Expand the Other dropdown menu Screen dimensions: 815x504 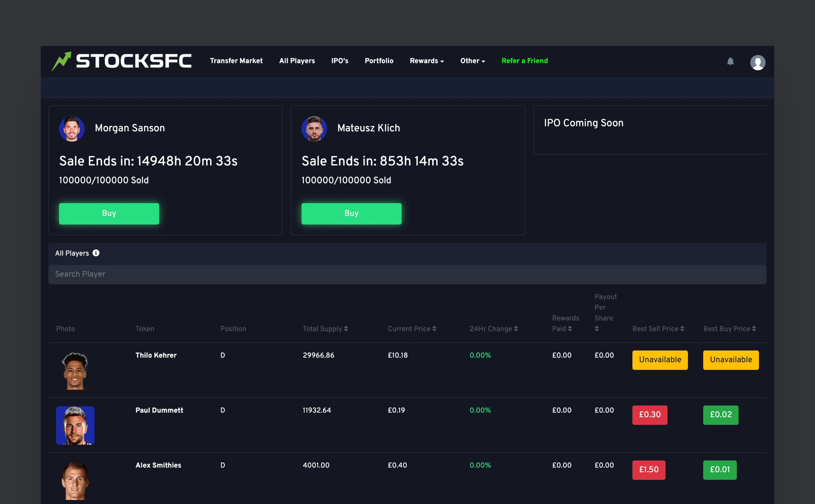point(473,61)
